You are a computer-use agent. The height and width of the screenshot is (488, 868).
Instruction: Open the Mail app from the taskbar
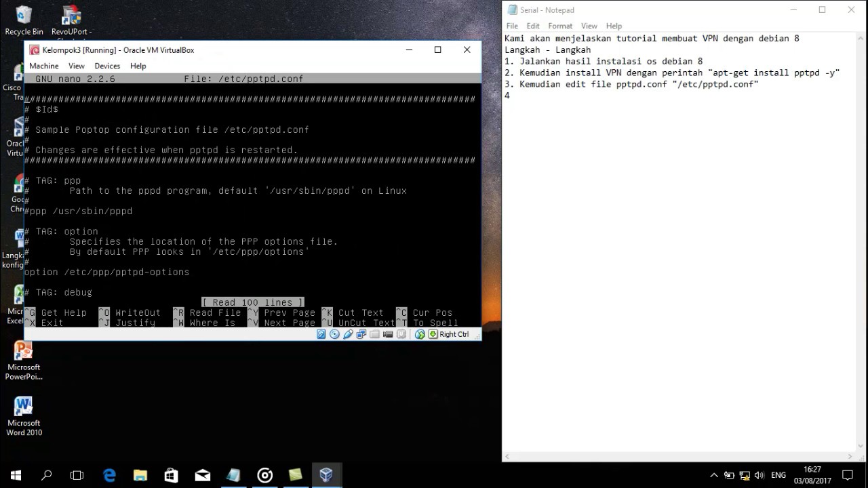203,475
